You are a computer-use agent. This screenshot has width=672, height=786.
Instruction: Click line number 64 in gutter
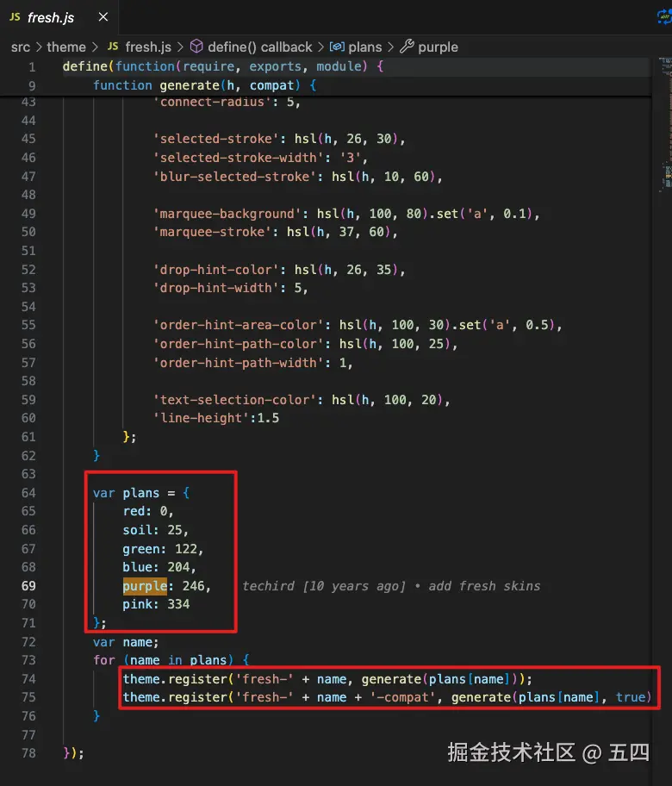(x=28, y=493)
